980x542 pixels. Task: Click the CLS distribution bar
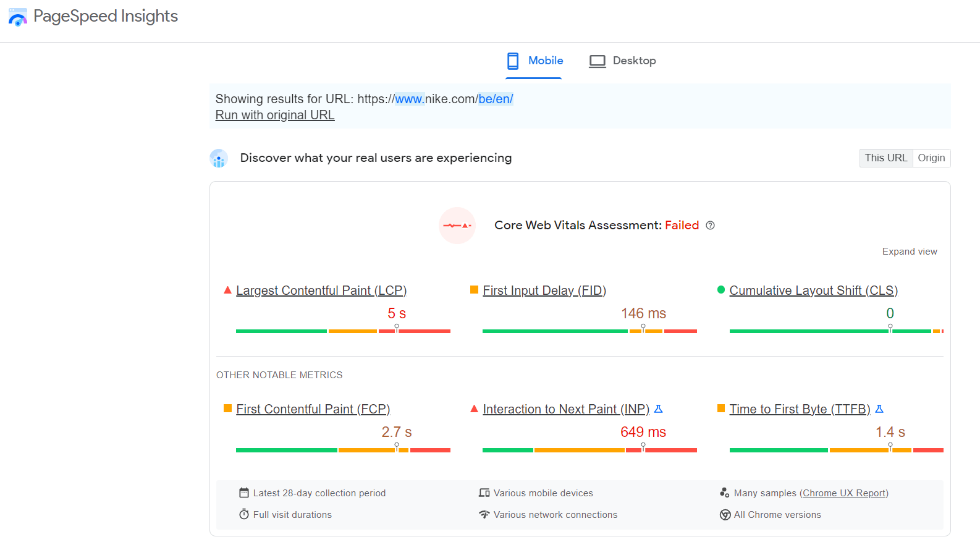[x=836, y=331]
